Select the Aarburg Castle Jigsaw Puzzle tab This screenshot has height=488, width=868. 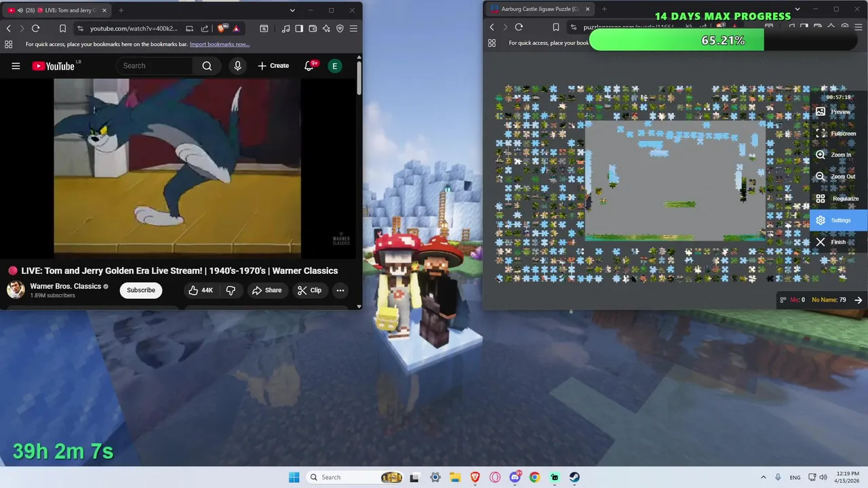[538, 9]
